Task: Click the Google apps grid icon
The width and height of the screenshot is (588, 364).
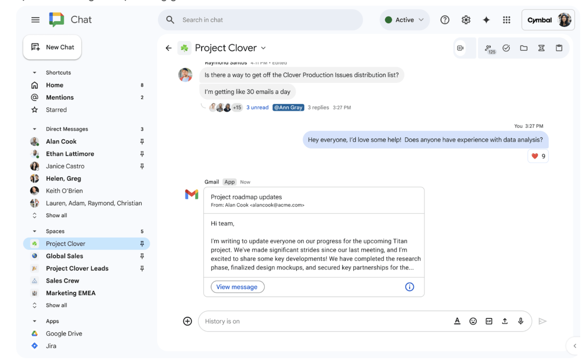Action: [x=506, y=20]
